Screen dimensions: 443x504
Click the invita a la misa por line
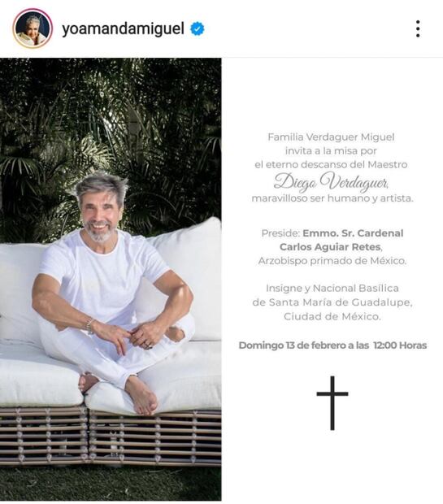pyautogui.click(x=331, y=150)
